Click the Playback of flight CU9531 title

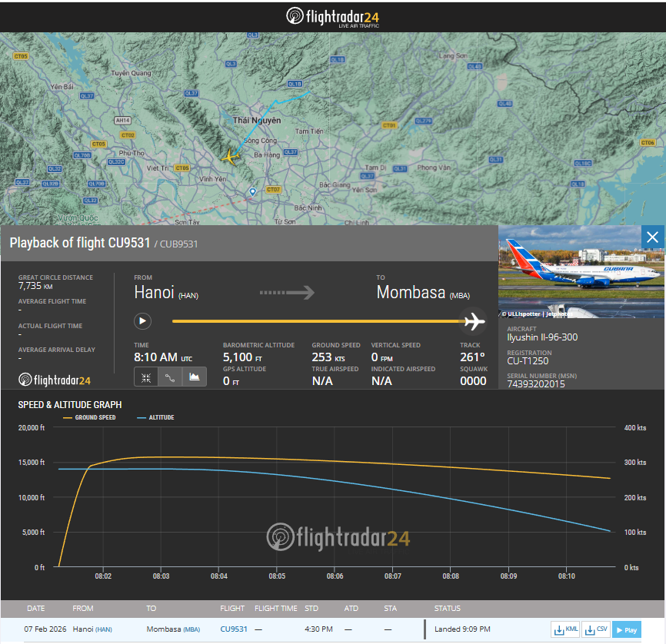[x=80, y=243]
